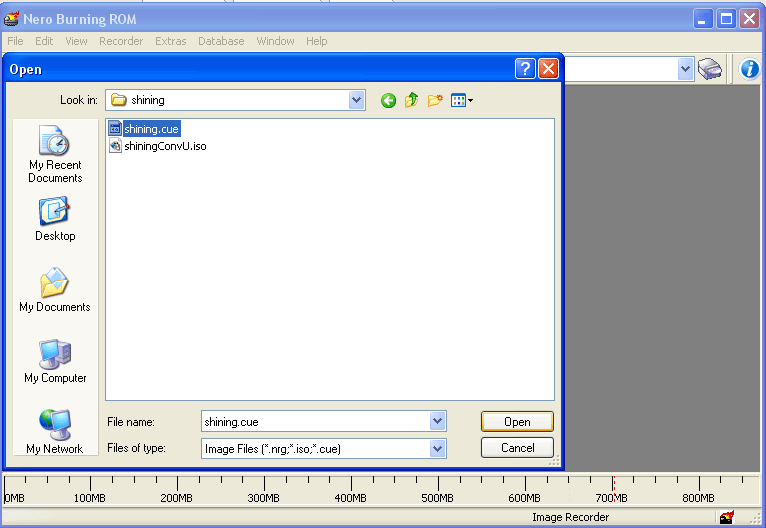Select My Computer in places bar
This screenshot has height=528, width=766.
(x=55, y=361)
